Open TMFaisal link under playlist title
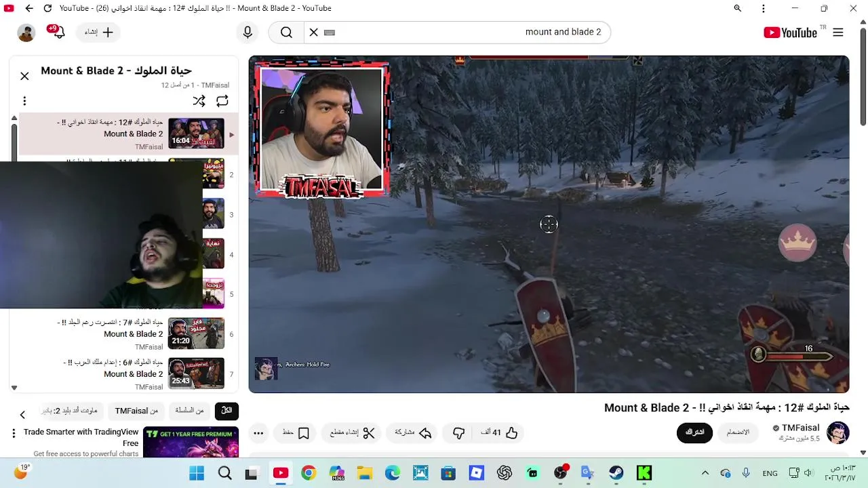The height and width of the screenshot is (488, 868). coord(215,85)
